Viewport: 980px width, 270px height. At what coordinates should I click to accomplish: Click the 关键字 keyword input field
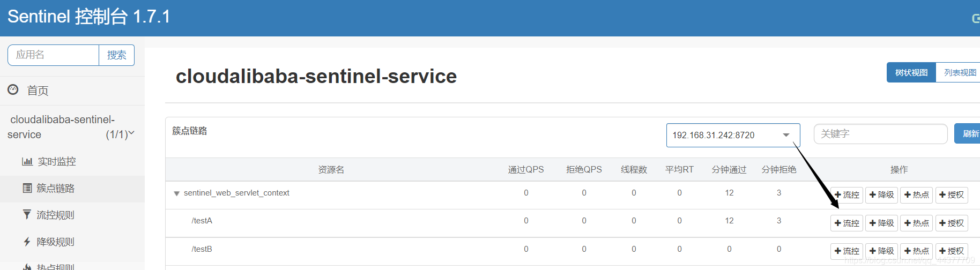click(x=880, y=134)
